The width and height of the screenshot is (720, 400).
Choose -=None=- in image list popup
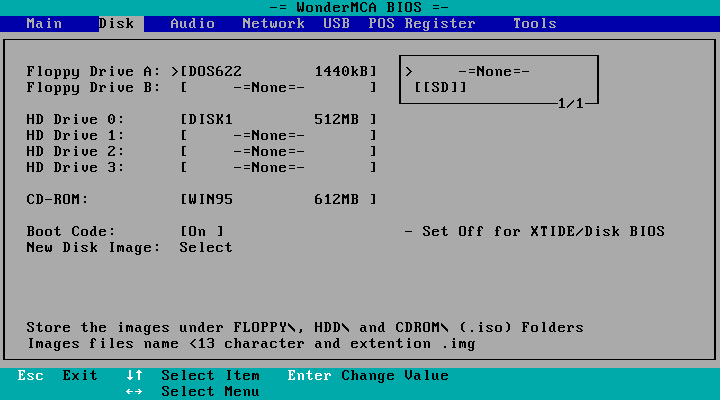coord(494,72)
